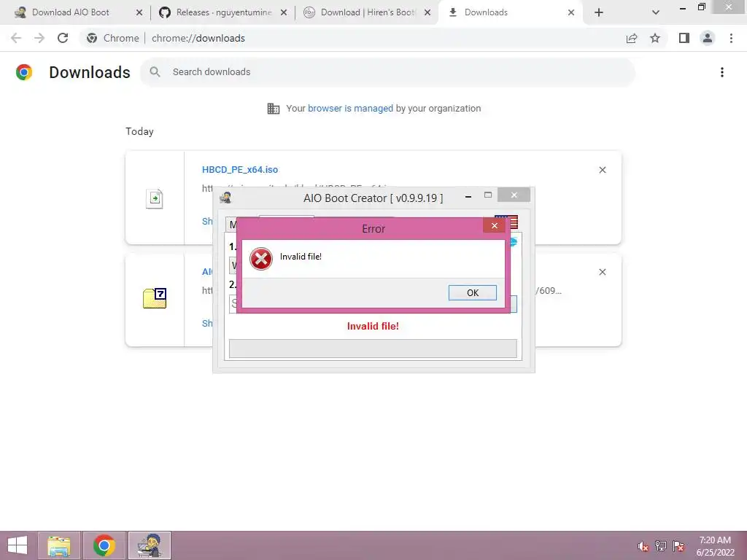Minimize the AIO Boot Creator window
This screenshot has width=747, height=560.
pyautogui.click(x=468, y=195)
